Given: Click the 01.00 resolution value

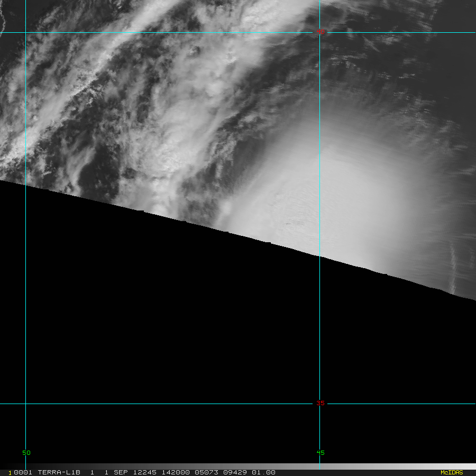Looking at the screenshot, I should point(263,472).
